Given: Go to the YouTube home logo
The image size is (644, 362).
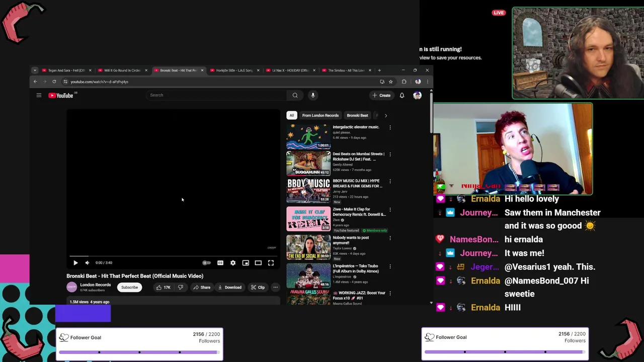Looking at the screenshot, I should click(61, 95).
